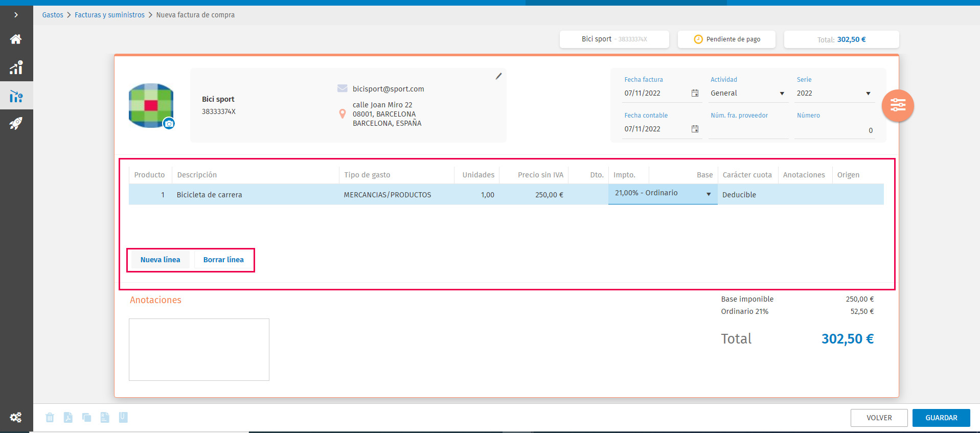Image resolution: width=980 pixels, height=433 pixels.
Task: Click the Bici sport supplier selector
Action: pyautogui.click(x=614, y=39)
